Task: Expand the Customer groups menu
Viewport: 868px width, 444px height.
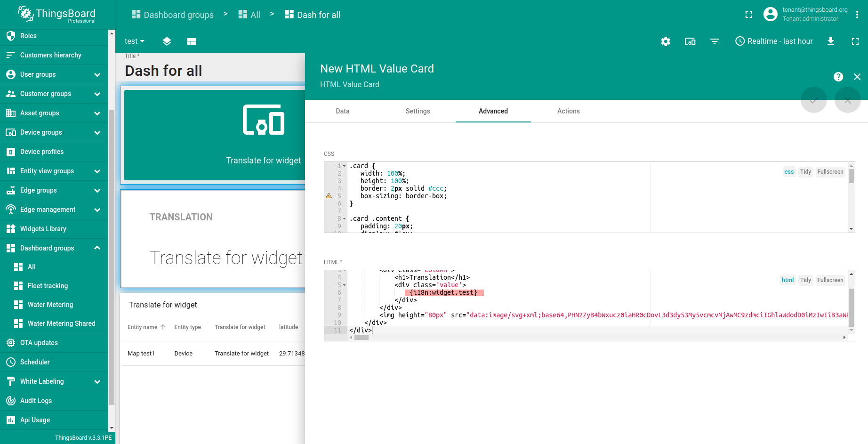Action: [97, 94]
